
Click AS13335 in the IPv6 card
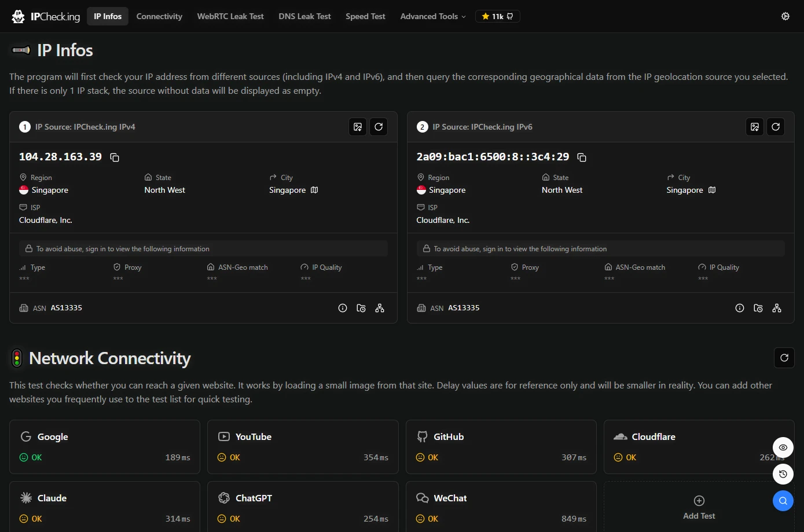[464, 308]
